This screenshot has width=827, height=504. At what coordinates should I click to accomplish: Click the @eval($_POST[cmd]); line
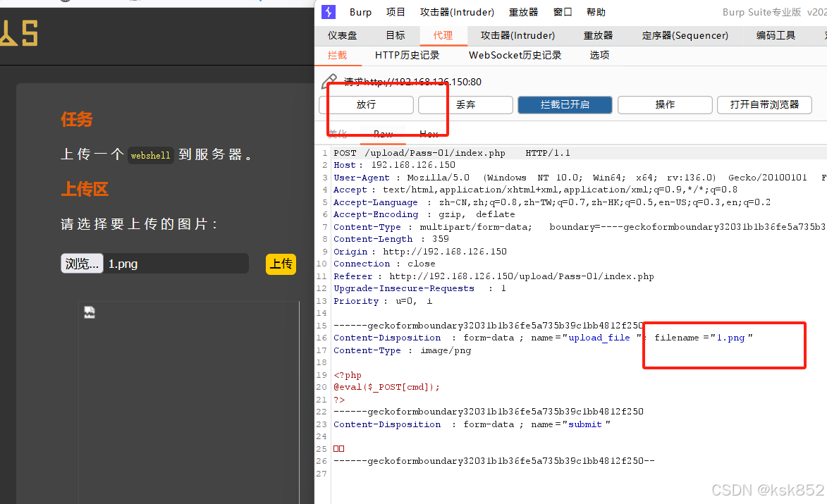(x=386, y=387)
